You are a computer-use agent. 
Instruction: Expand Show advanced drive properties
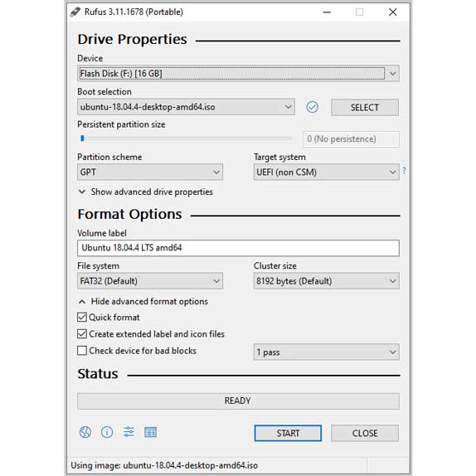point(146,192)
